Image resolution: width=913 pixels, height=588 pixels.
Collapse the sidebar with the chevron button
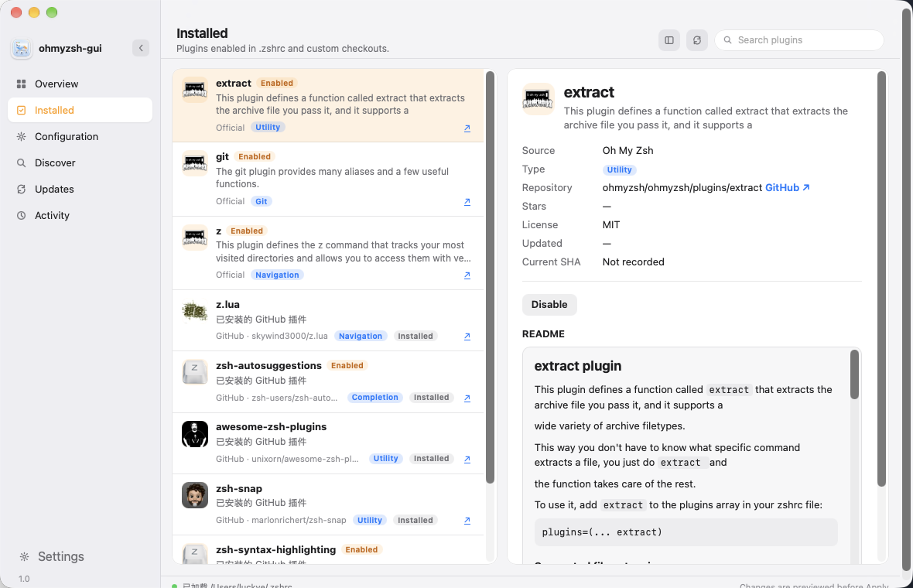140,48
